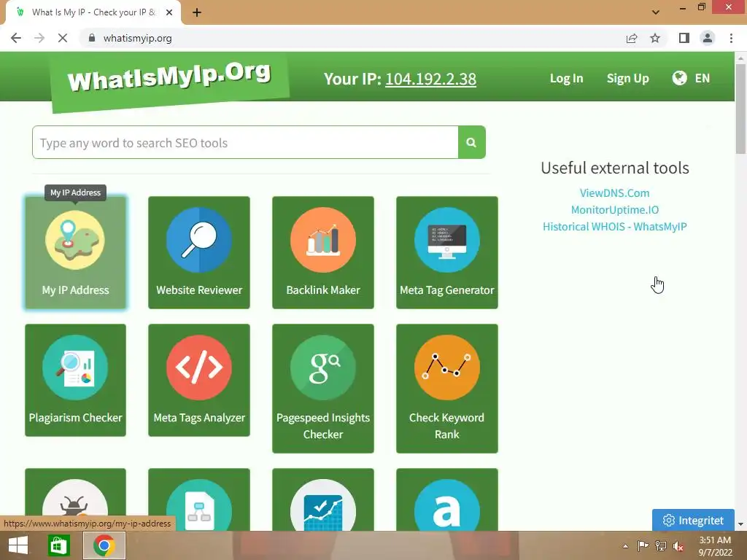Click the WhatIsMyIp.Org logo
The width and height of the screenshot is (747, 560).
(x=169, y=79)
